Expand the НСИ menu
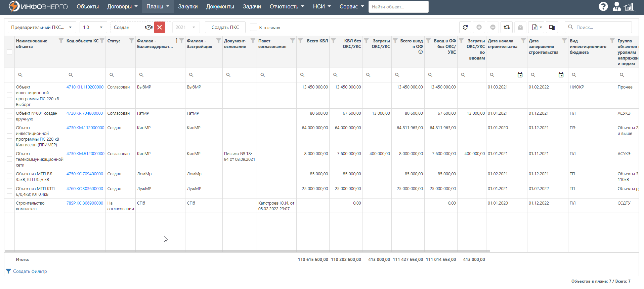 tap(322, 6)
